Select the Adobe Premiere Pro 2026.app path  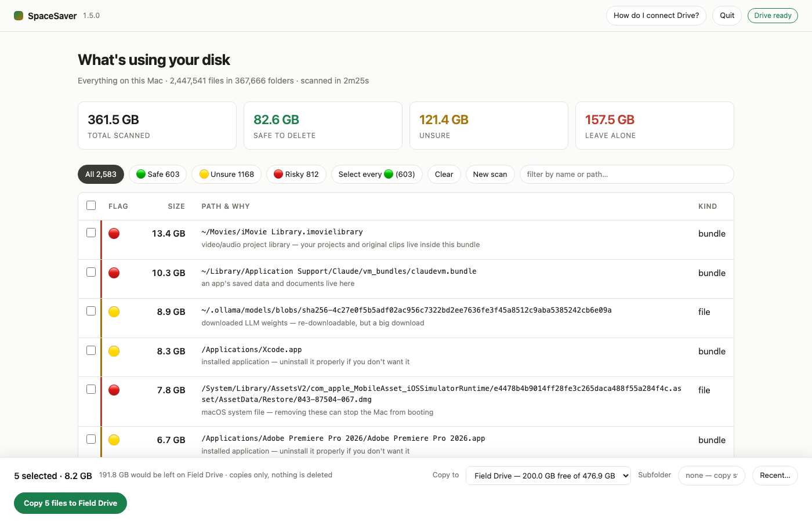coord(343,438)
